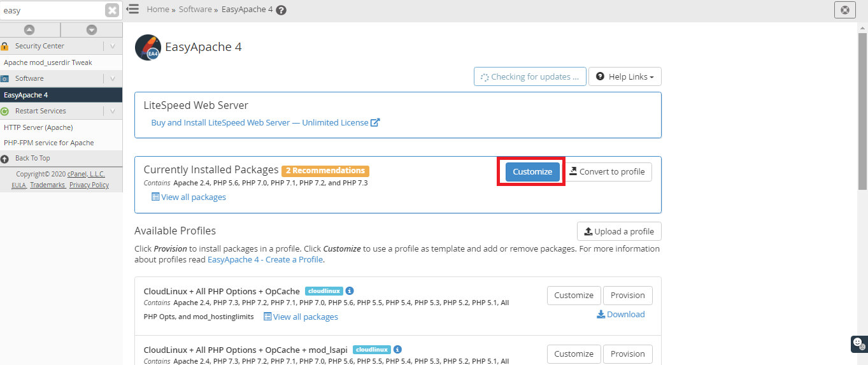Image resolution: width=868 pixels, height=365 pixels.
Task: Collapse the Restart Services section chevron
Action: pos(113,111)
